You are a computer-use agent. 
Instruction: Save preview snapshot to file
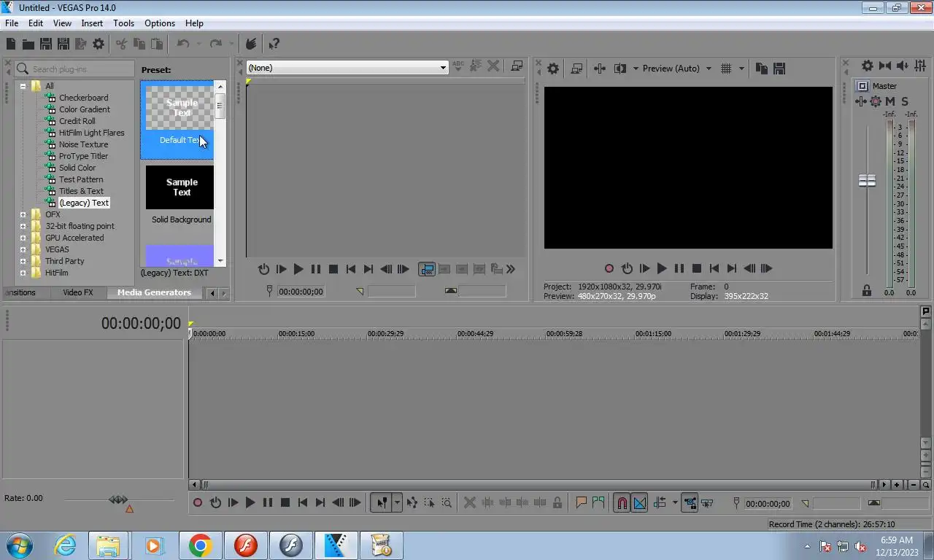(x=779, y=69)
